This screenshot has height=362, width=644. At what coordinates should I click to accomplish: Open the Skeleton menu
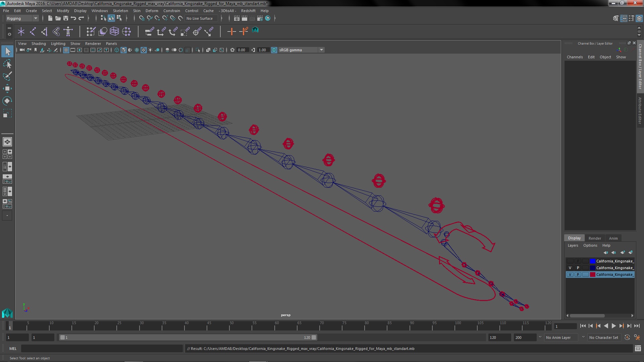pos(120,11)
